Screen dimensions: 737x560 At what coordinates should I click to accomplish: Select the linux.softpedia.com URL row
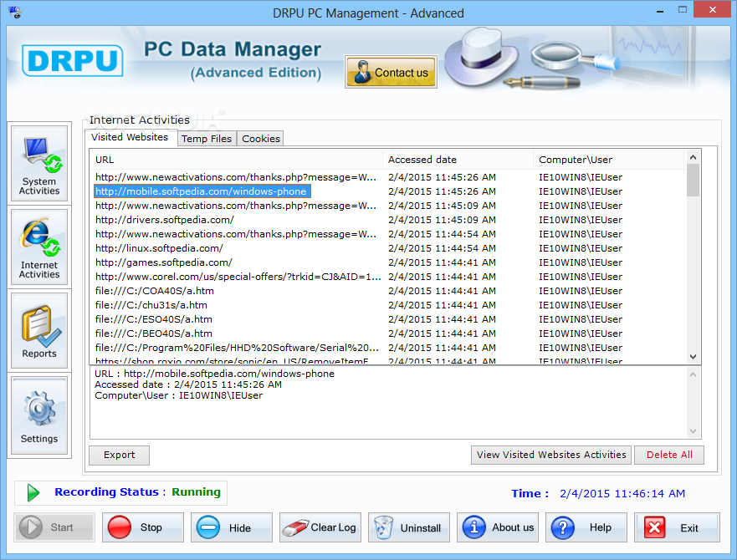point(388,248)
